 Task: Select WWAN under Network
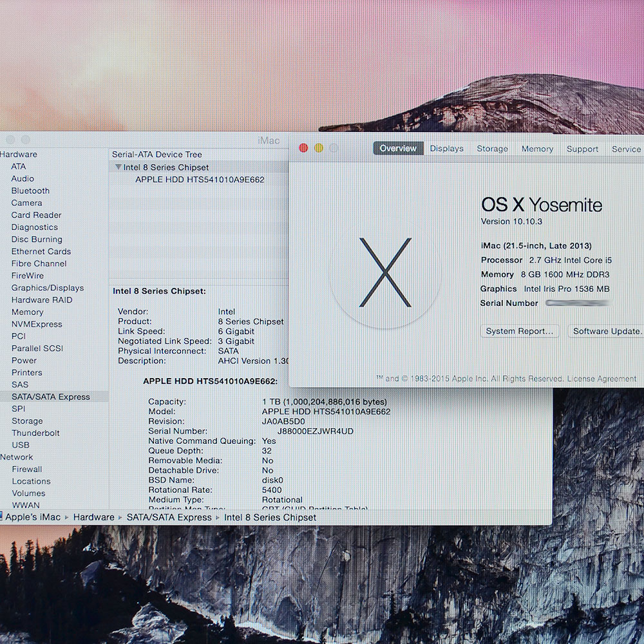[26, 505]
